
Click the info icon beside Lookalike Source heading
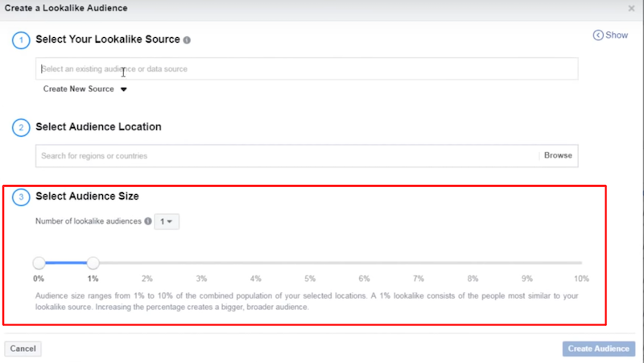[187, 40]
